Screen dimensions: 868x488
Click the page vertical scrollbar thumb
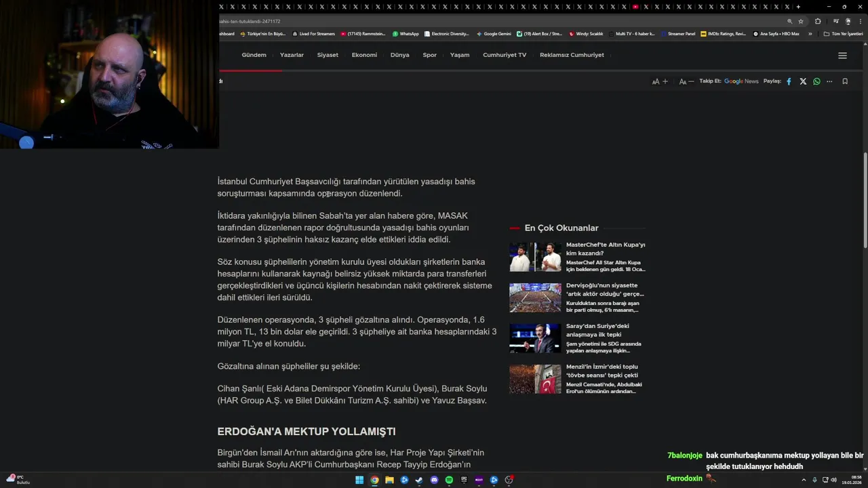coord(865,201)
